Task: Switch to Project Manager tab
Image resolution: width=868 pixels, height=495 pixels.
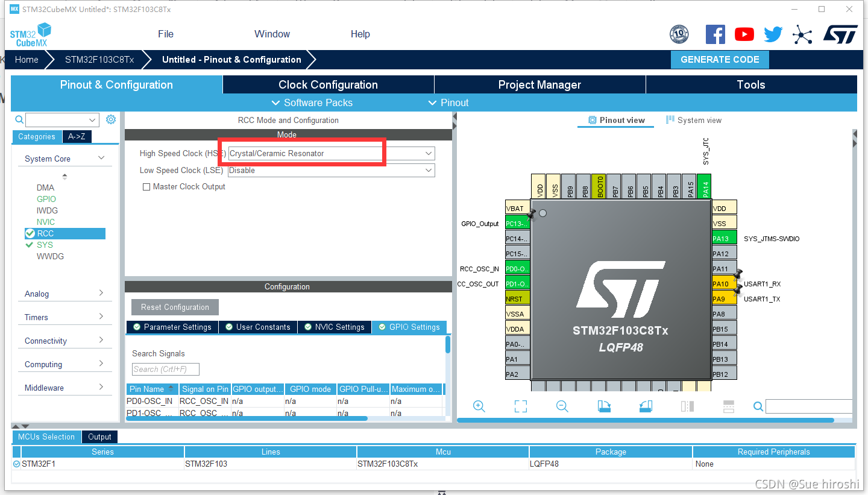Action: coord(539,84)
